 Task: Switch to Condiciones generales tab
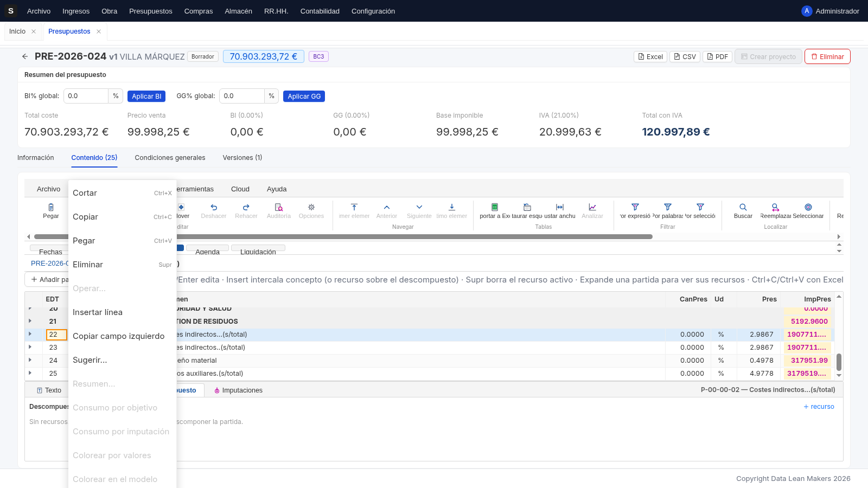pos(170,158)
